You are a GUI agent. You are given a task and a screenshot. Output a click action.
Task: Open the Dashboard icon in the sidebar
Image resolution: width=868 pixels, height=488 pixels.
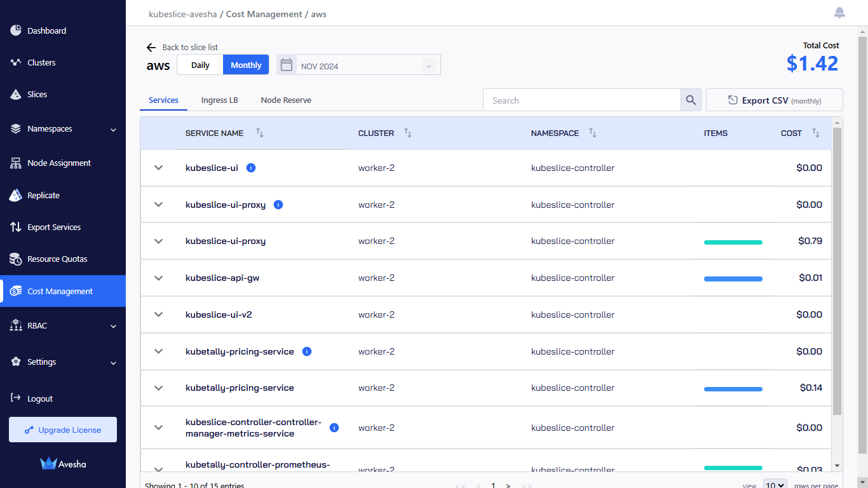[16, 30]
